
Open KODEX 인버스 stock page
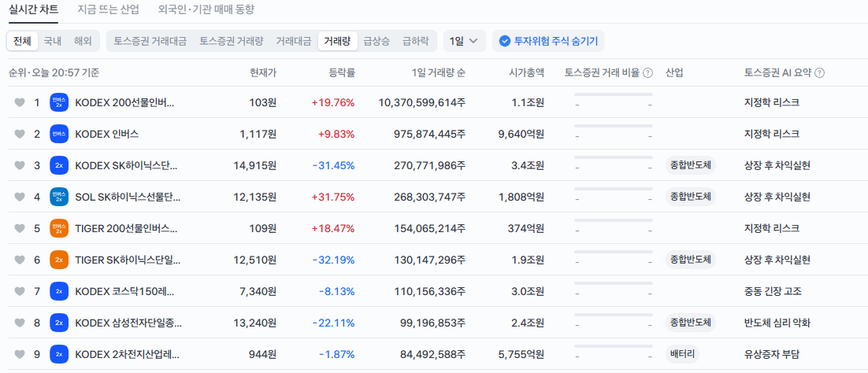pyautogui.click(x=107, y=134)
